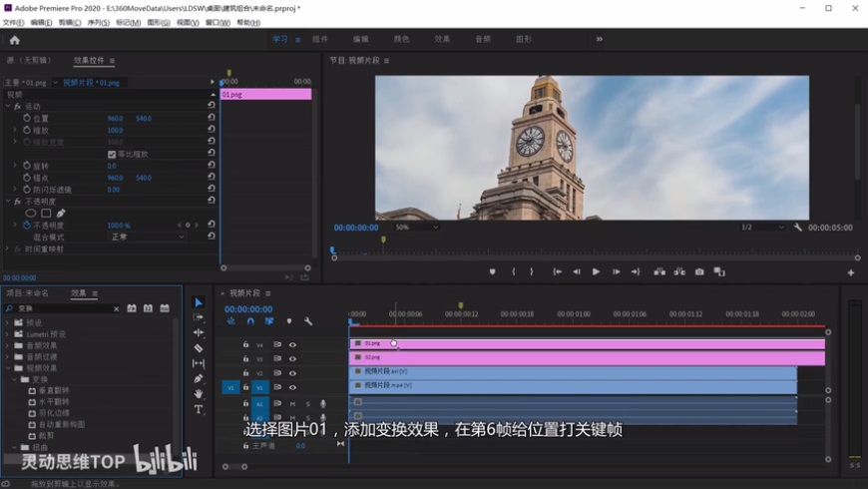Select free draw bezier pen mask

pyautogui.click(x=61, y=214)
